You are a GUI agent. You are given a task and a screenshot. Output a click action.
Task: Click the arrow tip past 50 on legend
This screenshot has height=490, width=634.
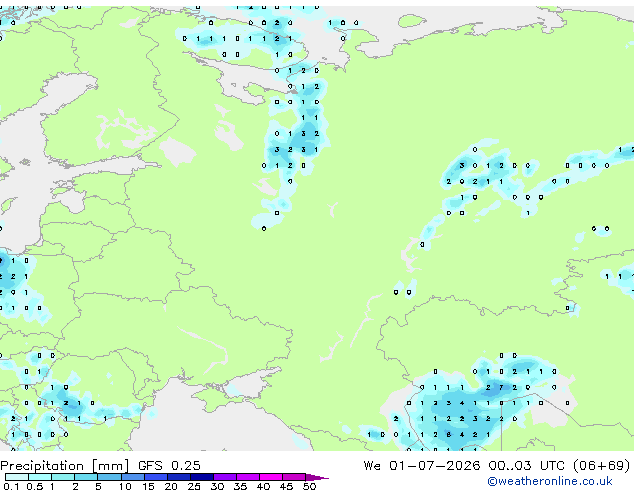tap(317, 477)
